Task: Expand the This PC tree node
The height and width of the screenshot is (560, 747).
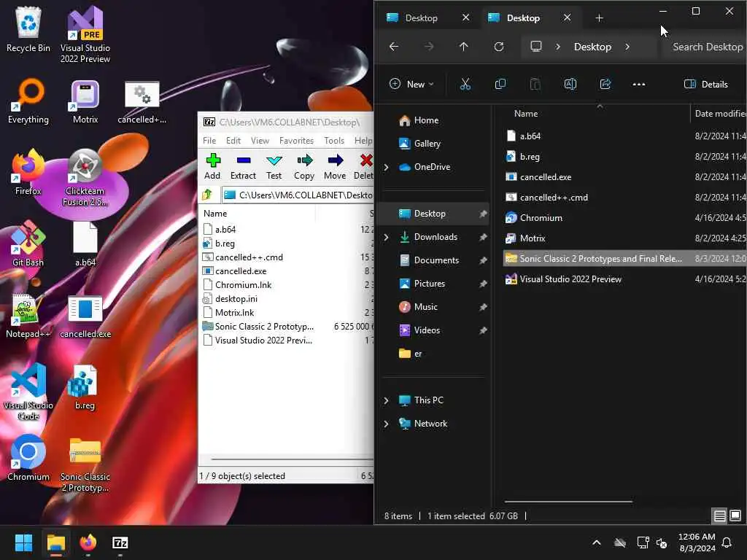Action: 387,400
